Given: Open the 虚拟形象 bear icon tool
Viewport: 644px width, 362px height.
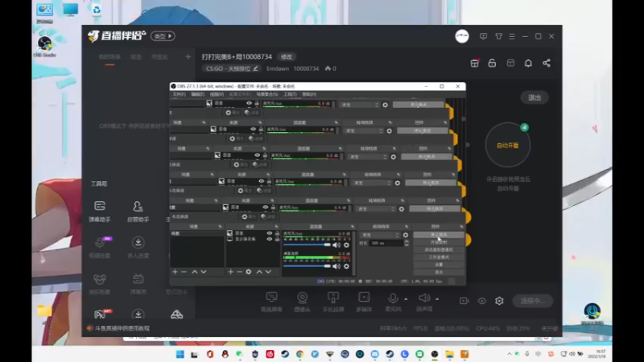Looking at the screenshot, I should 100,283.
